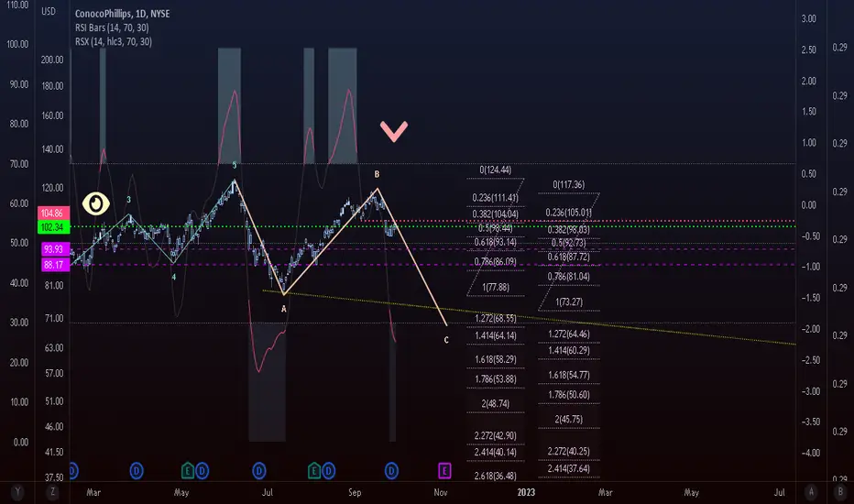Click the 0.236(105.01) Fibonacci level

[x=569, y=213]
